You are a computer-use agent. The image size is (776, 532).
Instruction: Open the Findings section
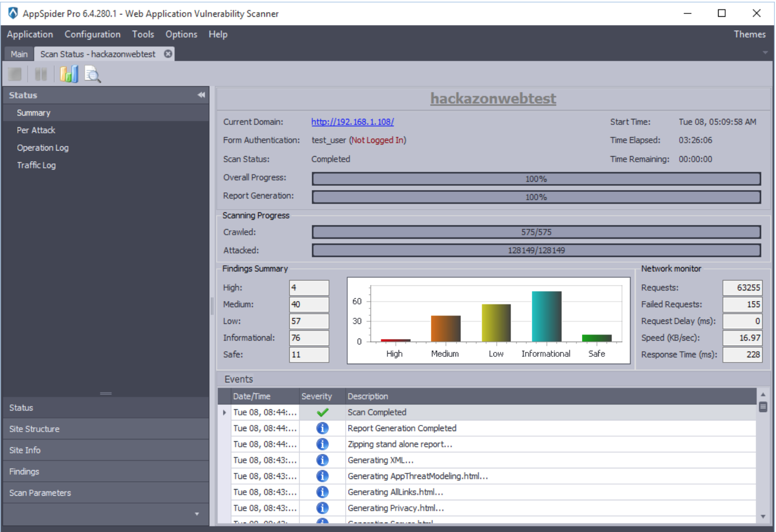click(106, 472)
